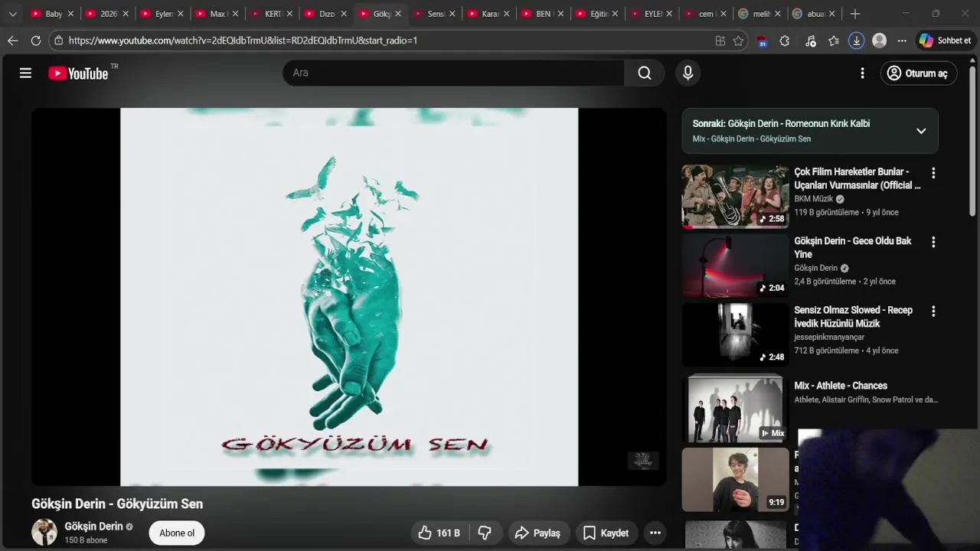Open Mix - Athlete - Chances thumbnail
This screenshot has width=980, height=551.
[x=735, y=409]
